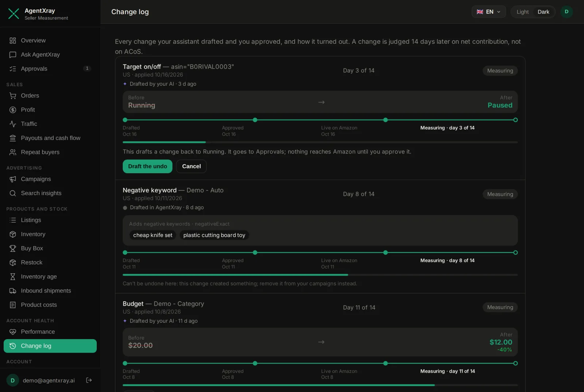
Task: Click the $20.00 before-budget value
Action: 141,345
